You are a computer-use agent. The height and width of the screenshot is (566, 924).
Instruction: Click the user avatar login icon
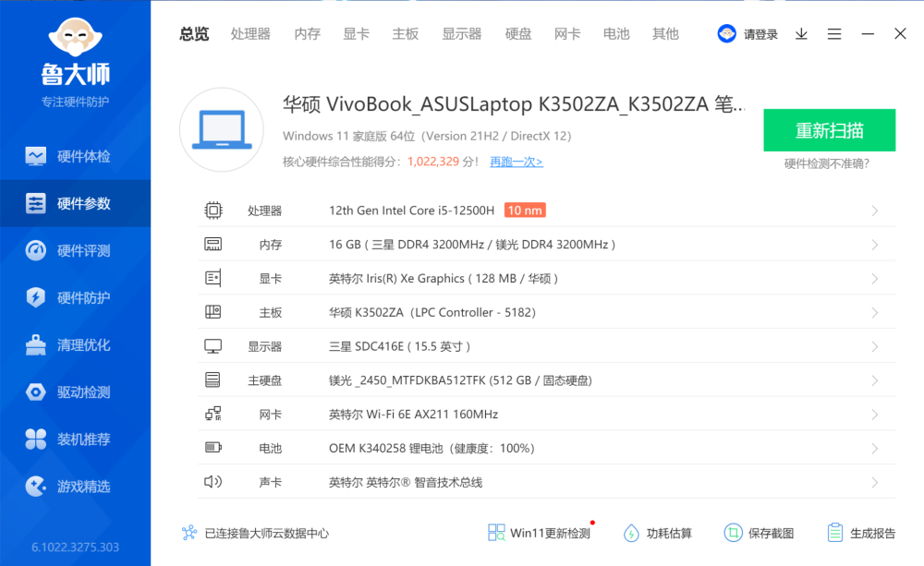click(x=726, y=33)
